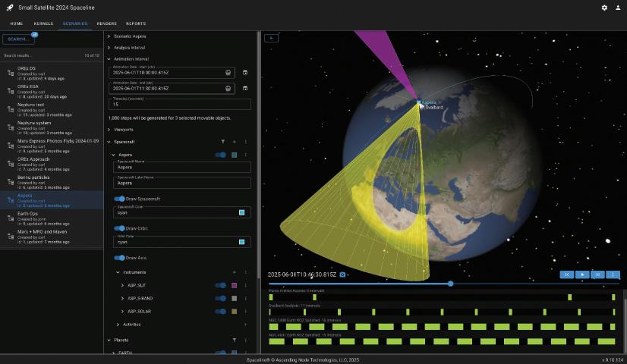Toggle ASP_SOLAR instrument switch
Screen dimensions: 627x364
coord(221,311)
